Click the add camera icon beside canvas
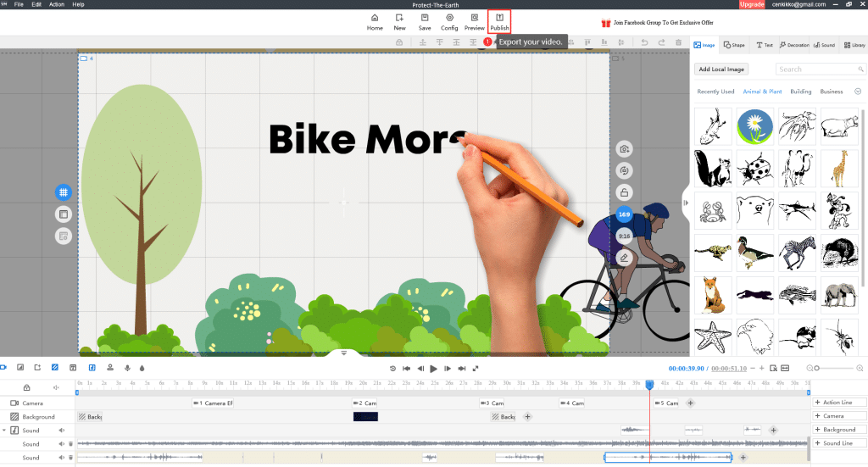The image size is (868, 467). 625,148
